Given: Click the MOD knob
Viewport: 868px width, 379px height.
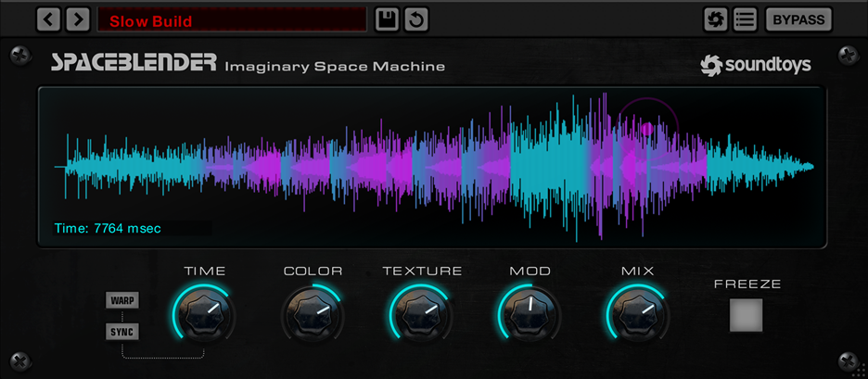Looking at the screenshot, I should (530, 313).
